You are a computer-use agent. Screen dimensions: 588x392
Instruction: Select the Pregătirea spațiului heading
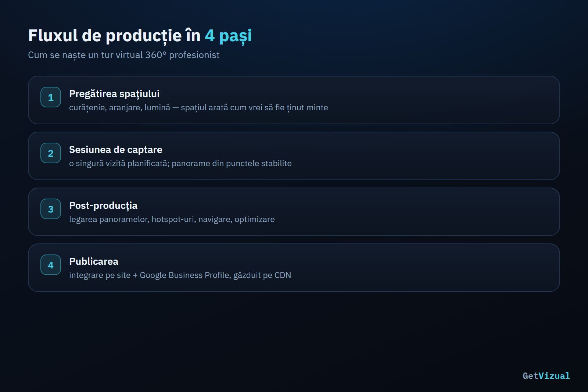114,94
